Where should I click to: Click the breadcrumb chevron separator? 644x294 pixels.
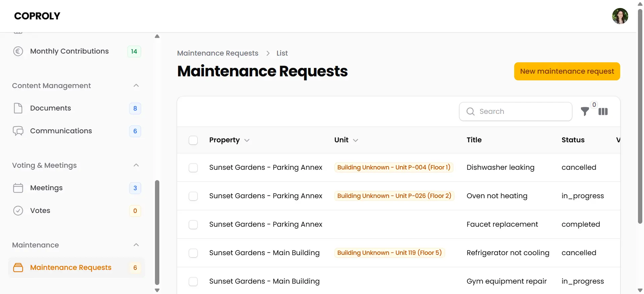[x=268, y=53]
